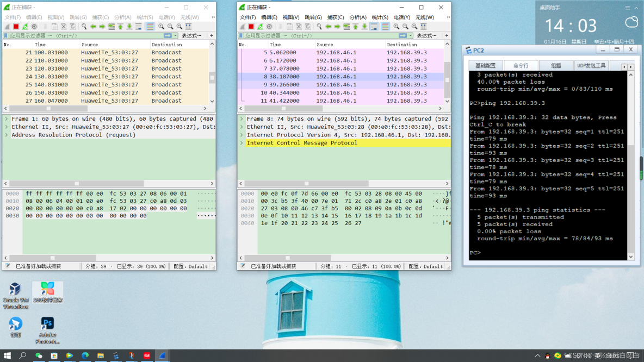Toggle auto-scroll during live capture in right Wireshark
This screenshot has height=362, width=644.
click(374, 26)
